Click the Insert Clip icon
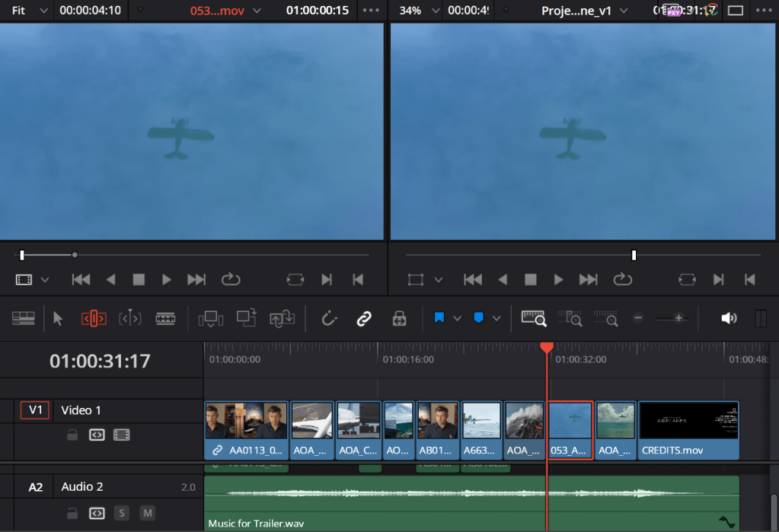Screen dimensions: 779x532 [x=210, y=319]
